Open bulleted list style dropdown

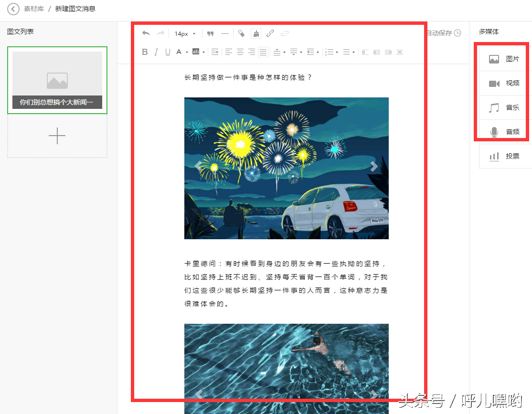(x=353, y=52)
